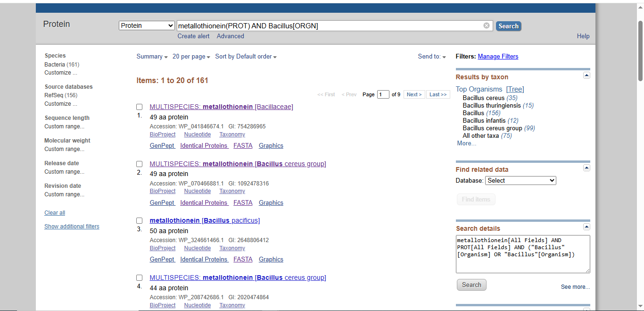Open the Summary display format dropdown

click(152, 57)
